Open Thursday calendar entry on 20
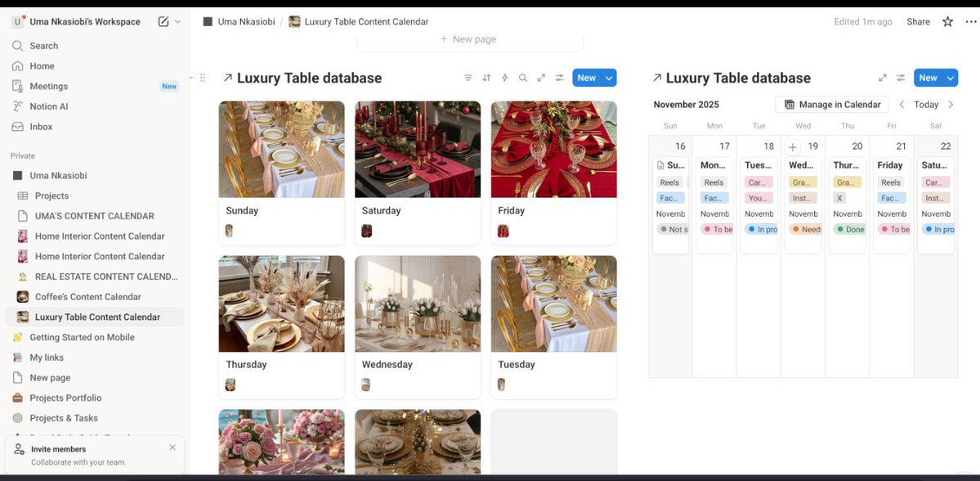Viewport: 980px width, 481px height. coord(848,205)
